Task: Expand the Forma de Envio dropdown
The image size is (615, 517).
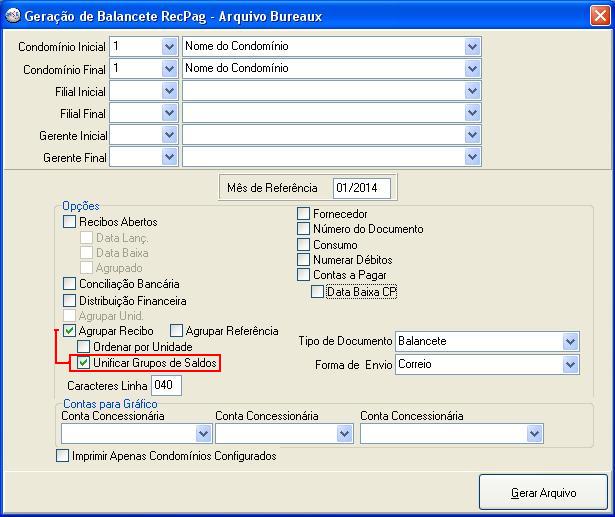Action: point(570,365)
